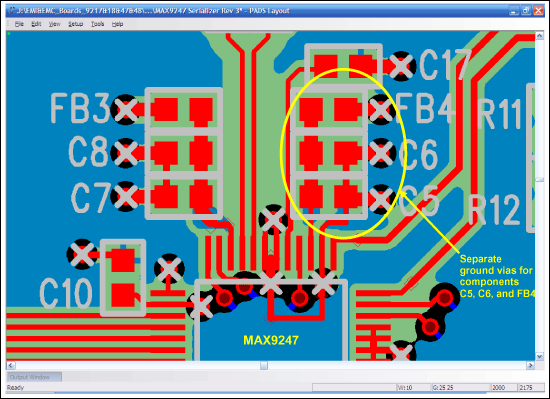This screenshot has height=399, width=550.
Task: Click the horizontal scrollbar thumb
Action: click(x=264, y=366)
